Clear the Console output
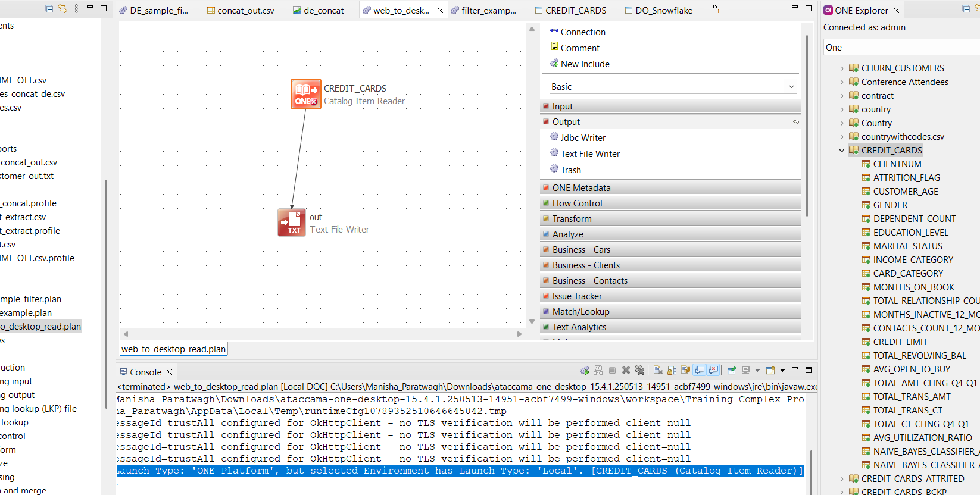This screenshot has width=980, height=495. (x=658, y=370)
